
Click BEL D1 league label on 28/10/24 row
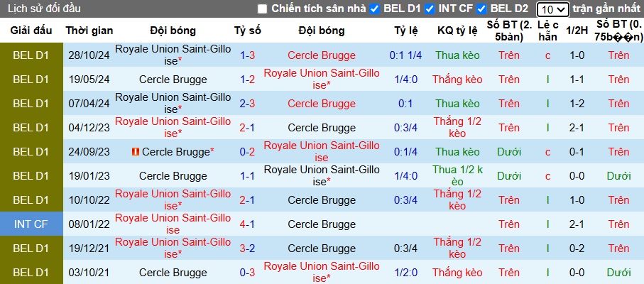pos(32,55)
